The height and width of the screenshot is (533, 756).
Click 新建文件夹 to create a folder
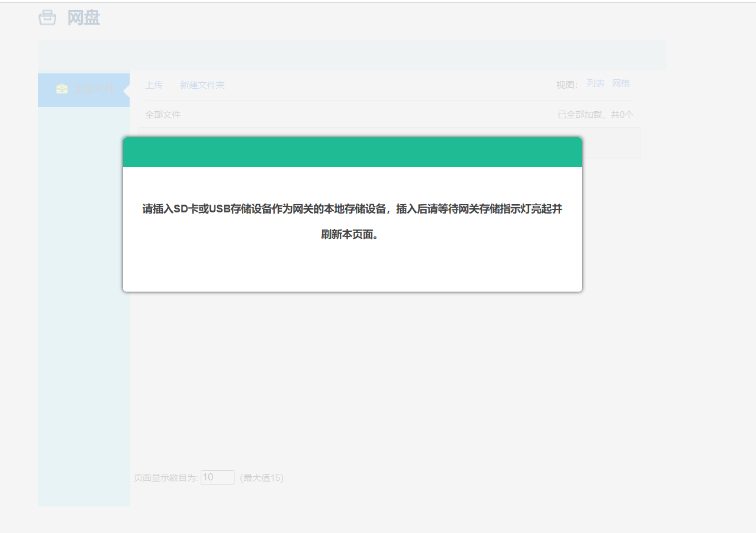click(x=202, y=85)
